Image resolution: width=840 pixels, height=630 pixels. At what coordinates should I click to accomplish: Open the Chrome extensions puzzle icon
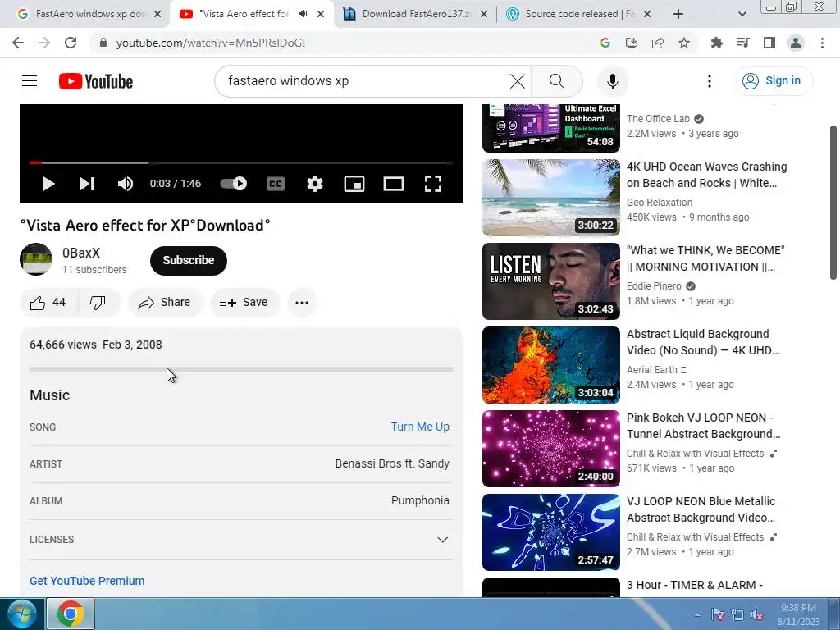[716, 43]
